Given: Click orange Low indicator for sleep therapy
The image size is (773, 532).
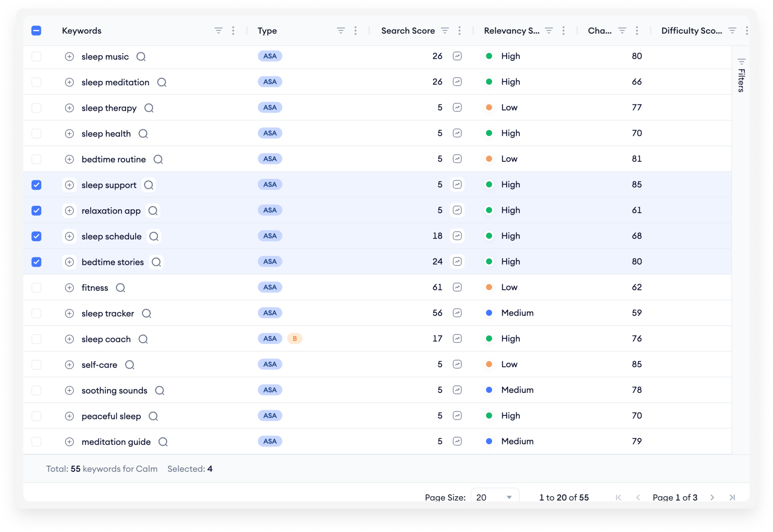Looking at the screenshot, I should [x=489, y=107].
